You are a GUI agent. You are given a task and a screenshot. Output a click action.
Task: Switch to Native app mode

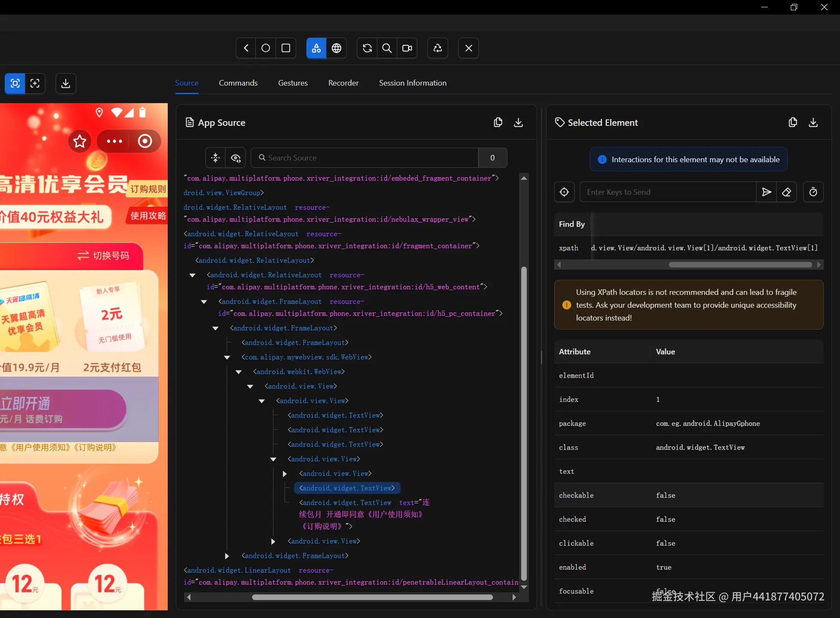tap(316, 48)
